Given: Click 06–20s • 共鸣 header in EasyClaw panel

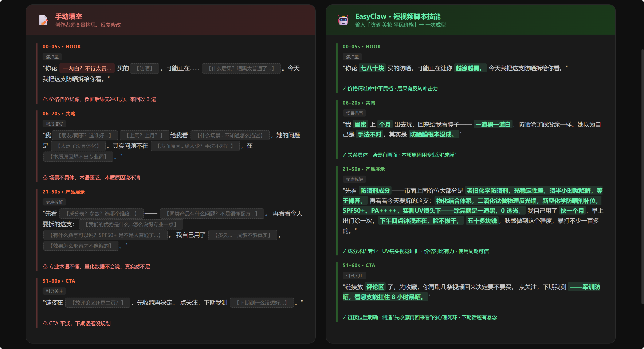Looking at the screenshot, I should coord(358,103).
